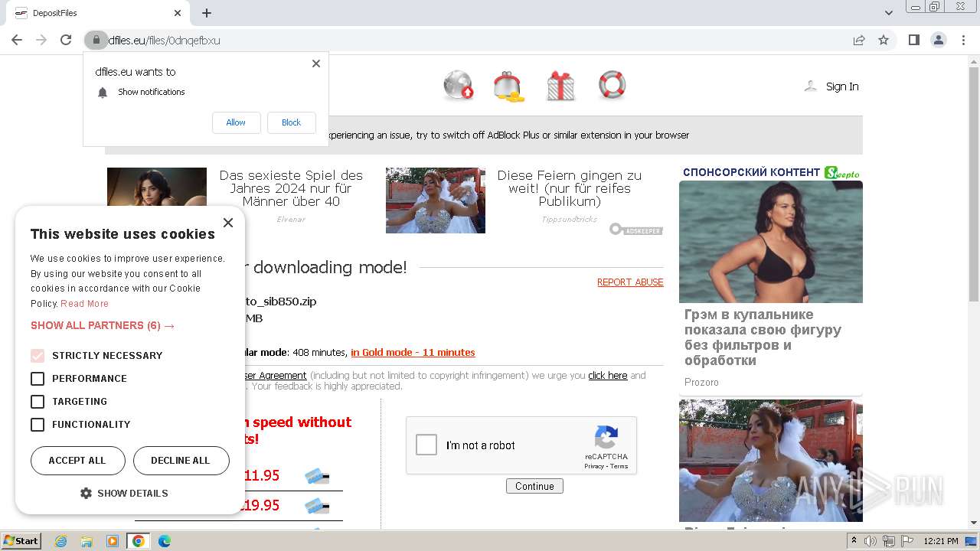Click the Sign In user icon
Image resolution: width=980 pixels, height=551 pixels.
(811, 86)
